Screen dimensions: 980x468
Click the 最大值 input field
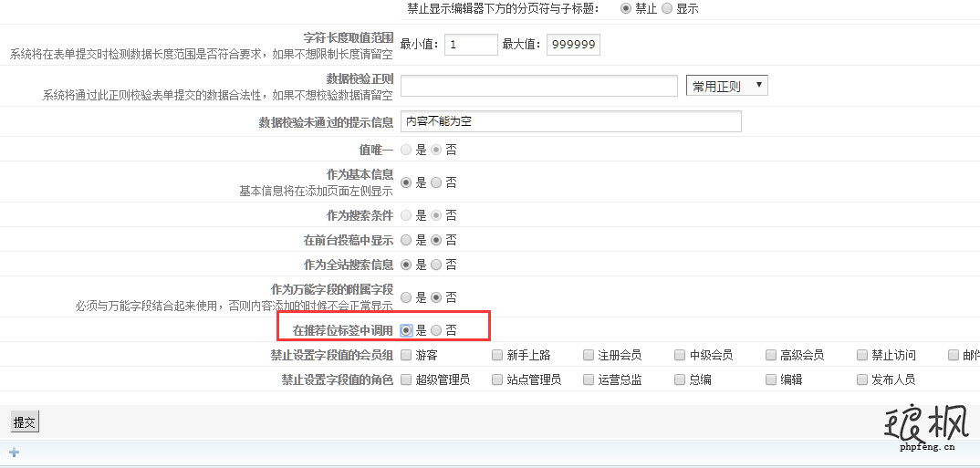point(573,45)
